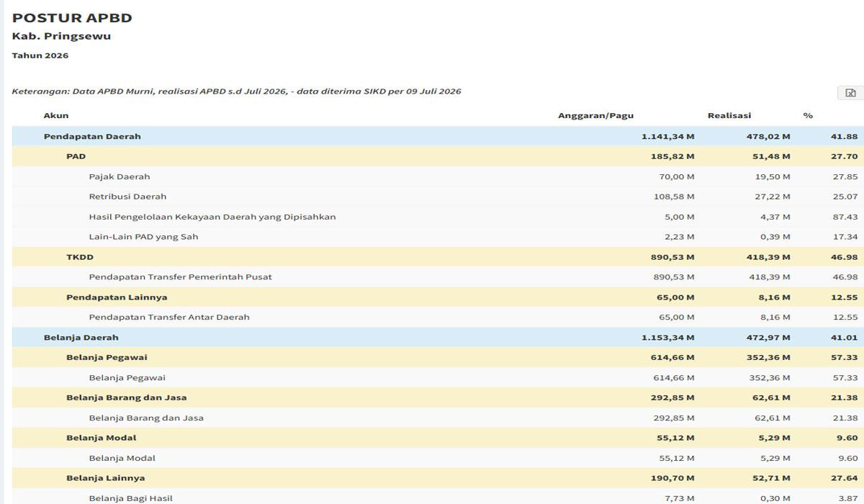Click the Belanja Modal group header
864x504 pixels.
click(438, 438)
